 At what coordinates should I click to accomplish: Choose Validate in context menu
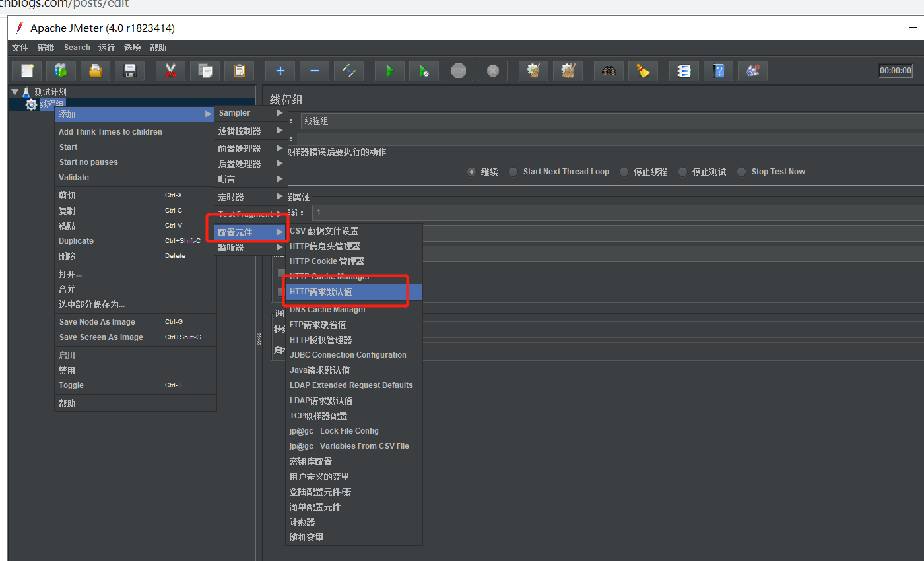pyautogui.click(x=135, y=178)
